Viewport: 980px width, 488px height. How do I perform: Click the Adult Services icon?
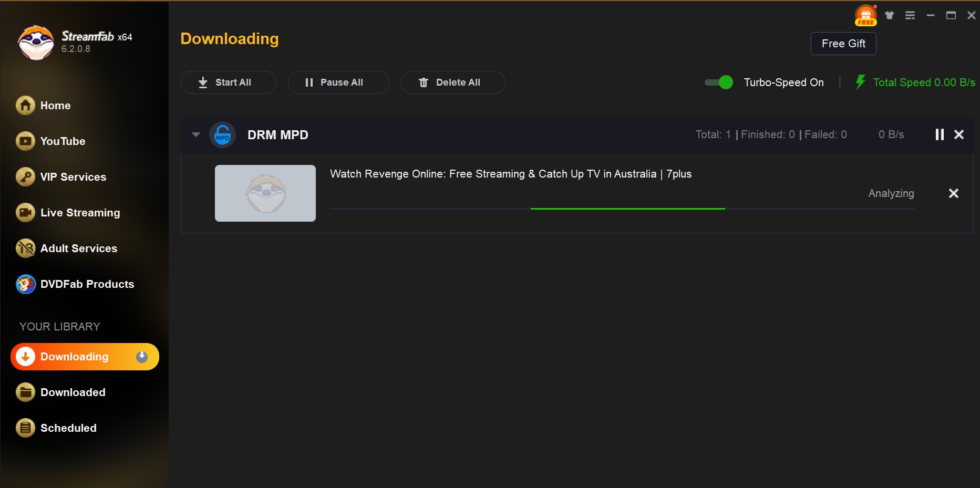(25, 248)
